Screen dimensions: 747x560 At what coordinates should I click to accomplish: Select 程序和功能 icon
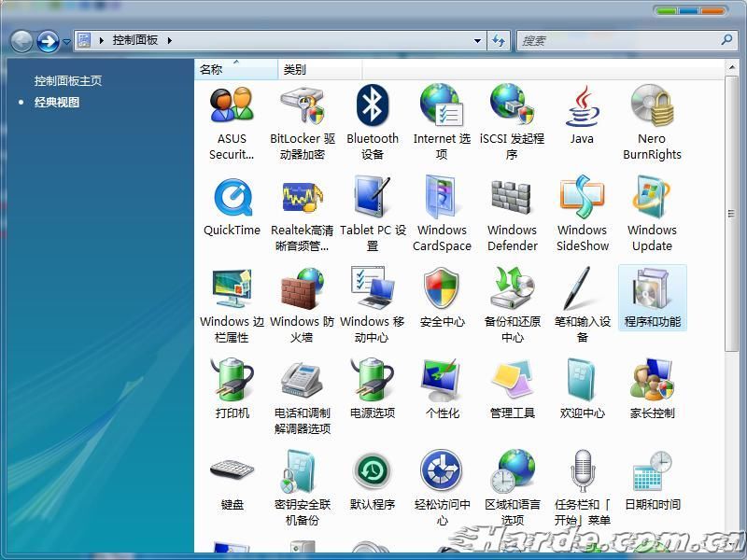click(x=652, y=298)
